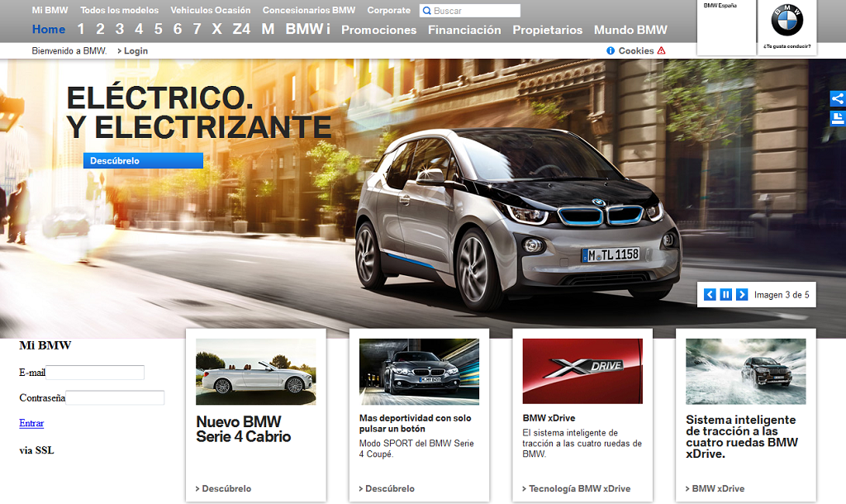Click the search magnifier icon
846x504 pixels.
pyautogui.click(x=427, y=11)
